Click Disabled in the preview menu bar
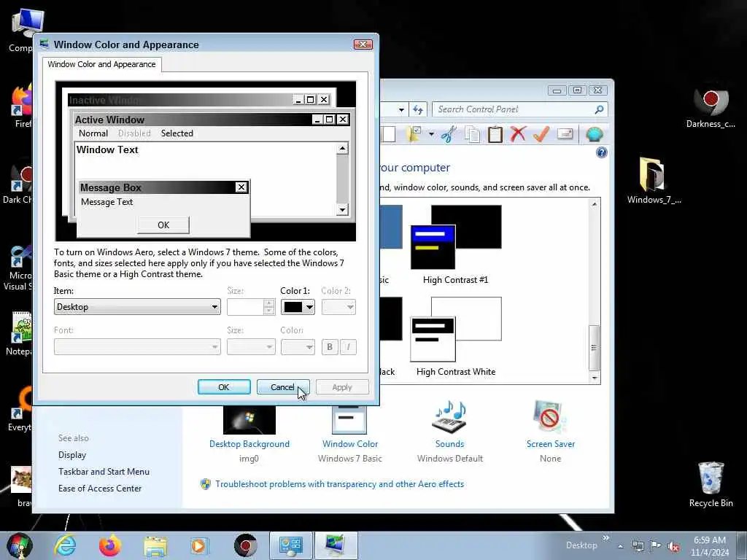Image resolution: width=747 pixels, height=560 pixels. (134, 133)
